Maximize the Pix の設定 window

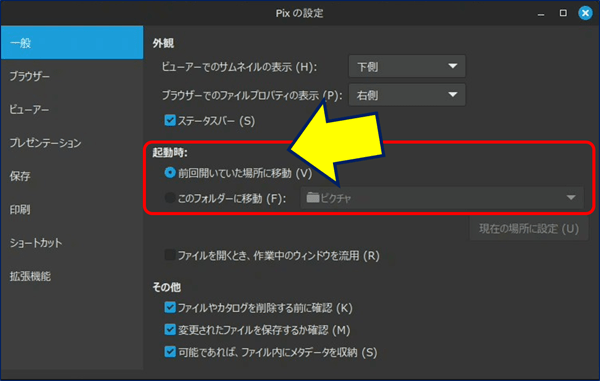[563, 13]
